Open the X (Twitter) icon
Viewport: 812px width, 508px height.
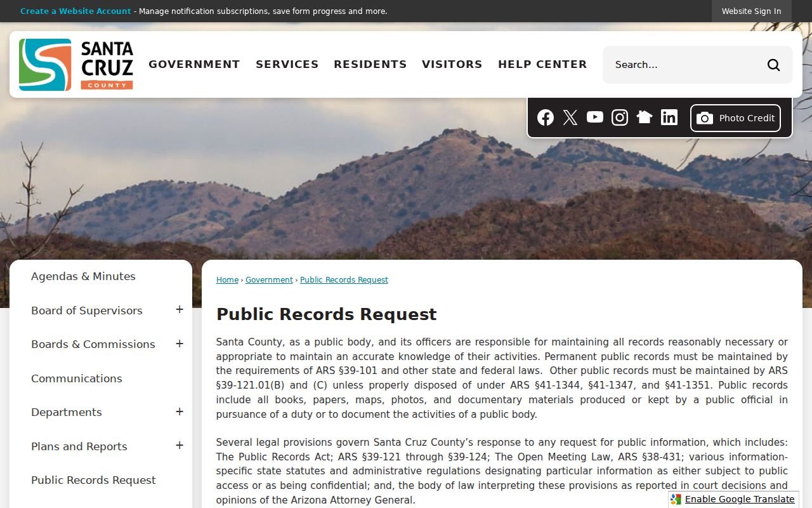pyautogui.click(x=570, y=117)
